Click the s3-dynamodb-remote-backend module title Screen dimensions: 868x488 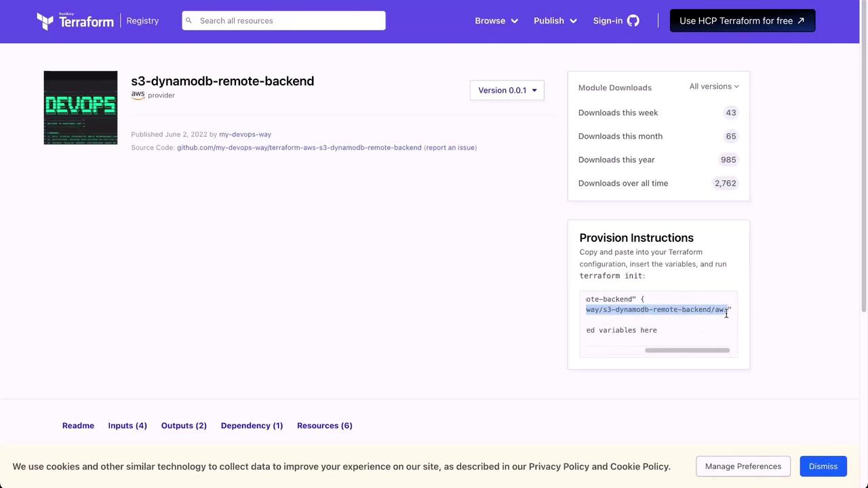[x=222, y=81]
